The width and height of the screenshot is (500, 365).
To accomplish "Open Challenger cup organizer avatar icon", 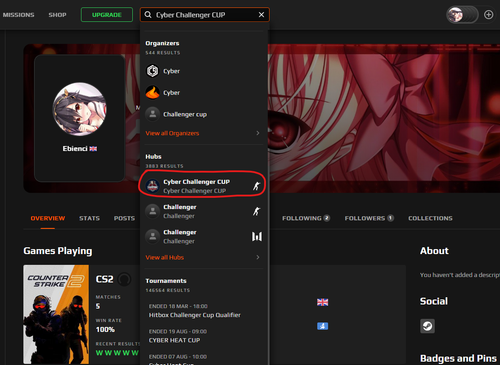I will point(153,114).
